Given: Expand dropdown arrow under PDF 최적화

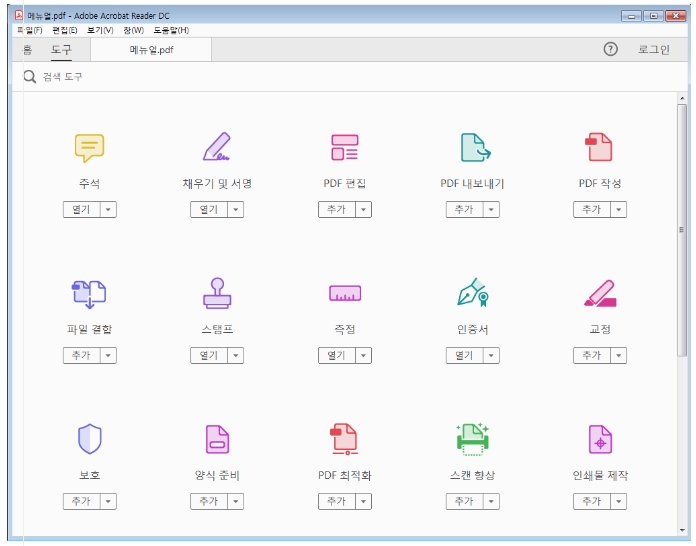Looking at the screenshot, I should (364, 502).
